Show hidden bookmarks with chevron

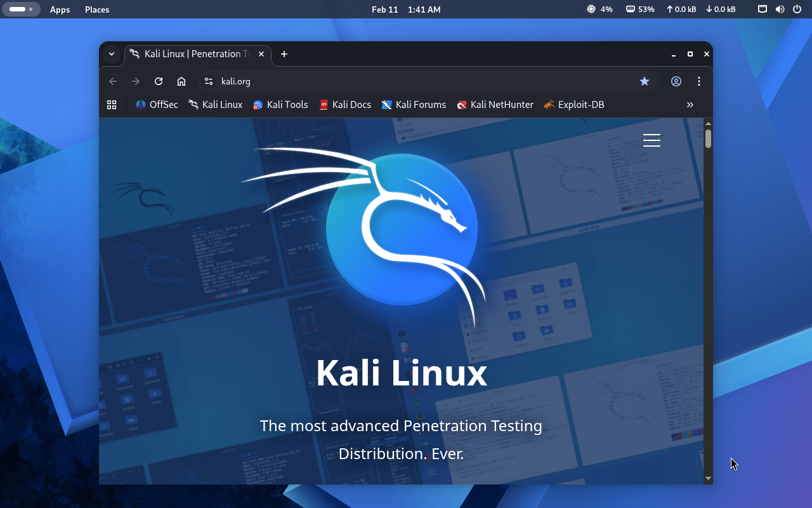[690, 105]
